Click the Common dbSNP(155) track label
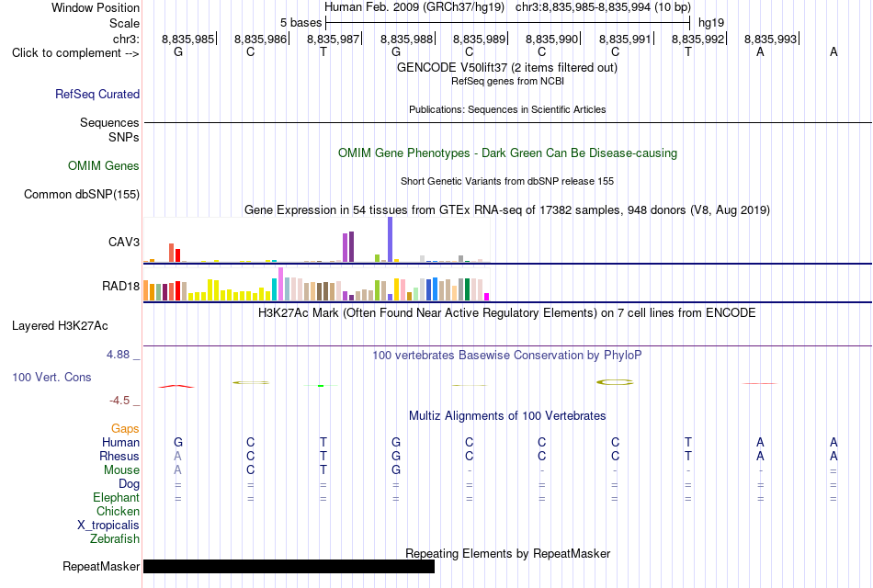This screenshot has width=873, height=588. coord(81,195)
